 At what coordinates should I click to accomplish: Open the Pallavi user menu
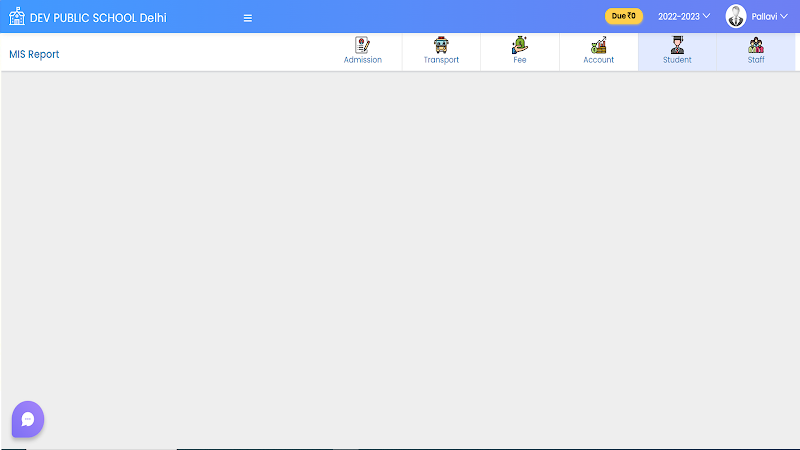(x=769, y=17)
